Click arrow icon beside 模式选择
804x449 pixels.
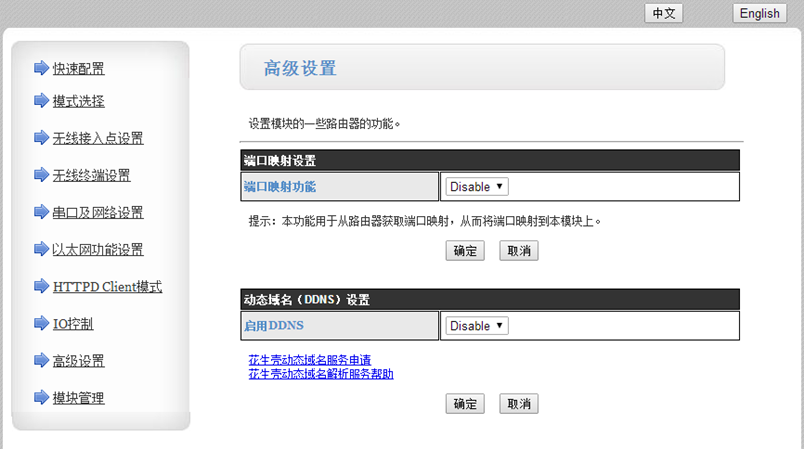point(41,100)
